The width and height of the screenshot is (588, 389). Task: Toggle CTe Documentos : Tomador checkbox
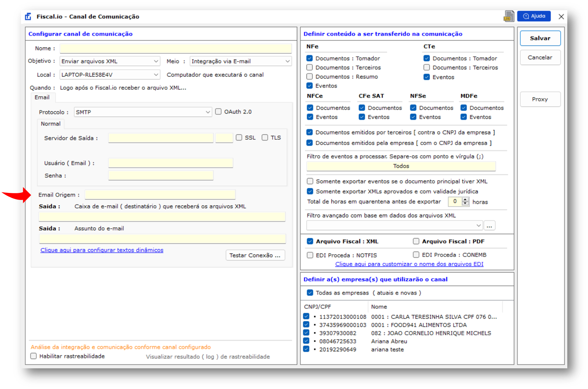(427, 58)
